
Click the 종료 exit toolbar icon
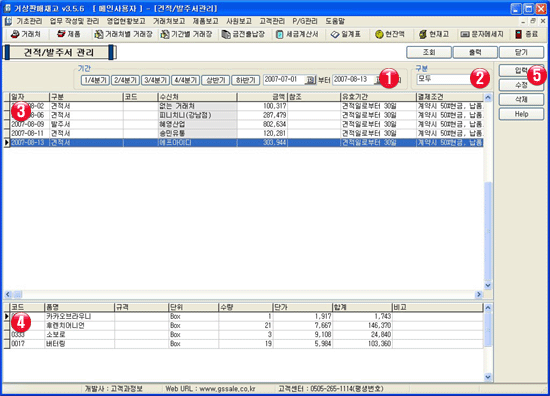pos(526,34)
